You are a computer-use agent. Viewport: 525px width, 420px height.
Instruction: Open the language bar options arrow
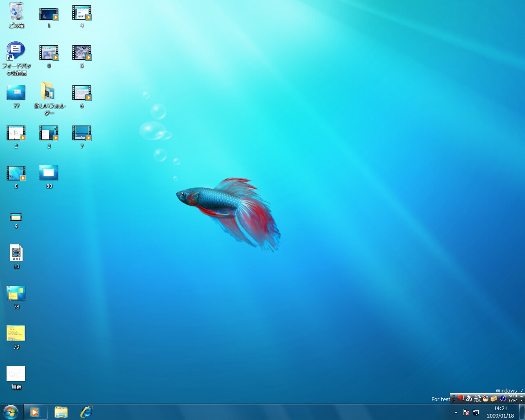click(521, 401)
